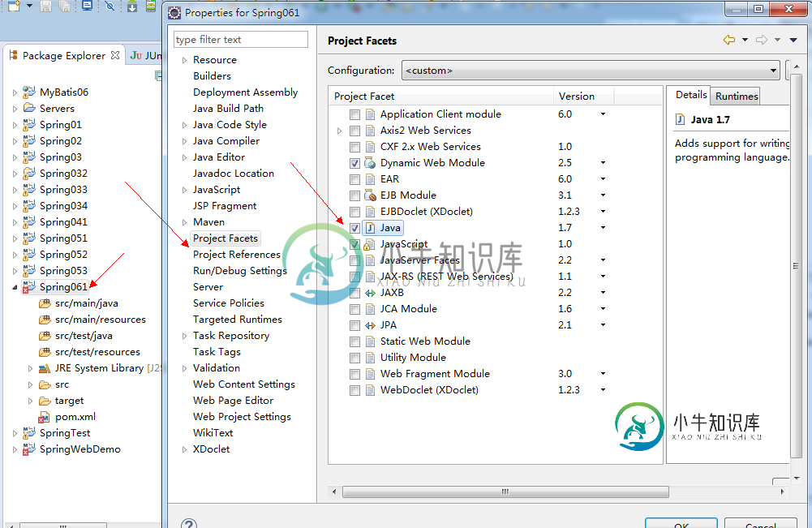Expand the Axis2 Web Services facet row
Image resolution: width=812 pixels, height=528 pixels.
click(x=340, y=131)
